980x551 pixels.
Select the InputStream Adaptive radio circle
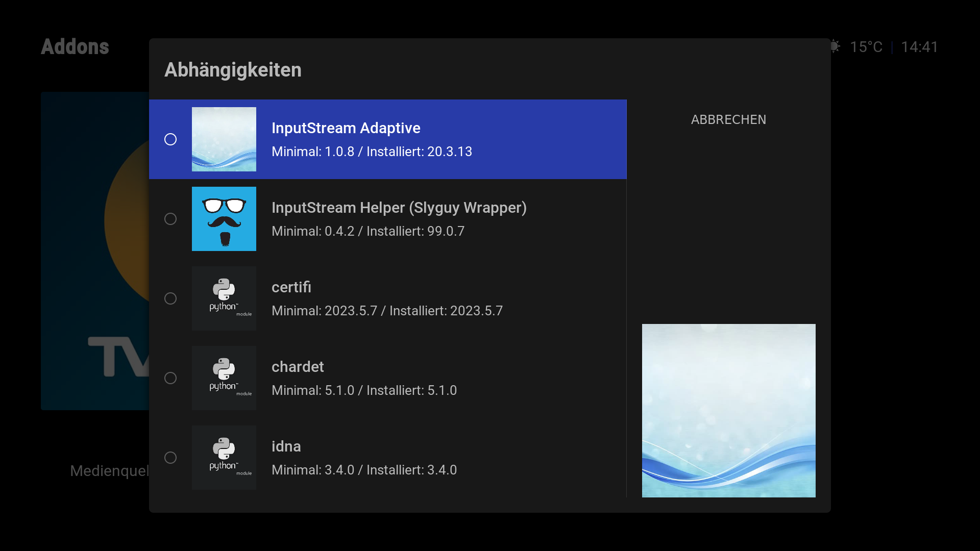170,139
